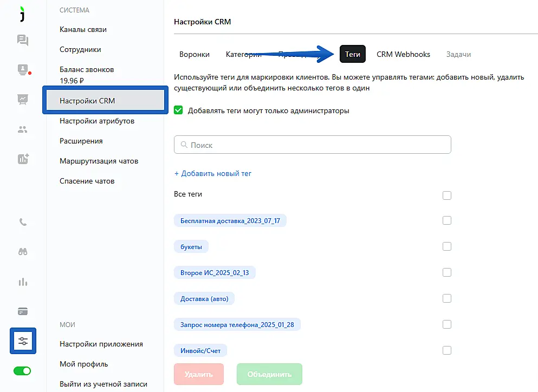Image resolution: width=538 pixels, height=392 pixels.
Task: Open the team members people icon
Action: [x=23, y=129]
